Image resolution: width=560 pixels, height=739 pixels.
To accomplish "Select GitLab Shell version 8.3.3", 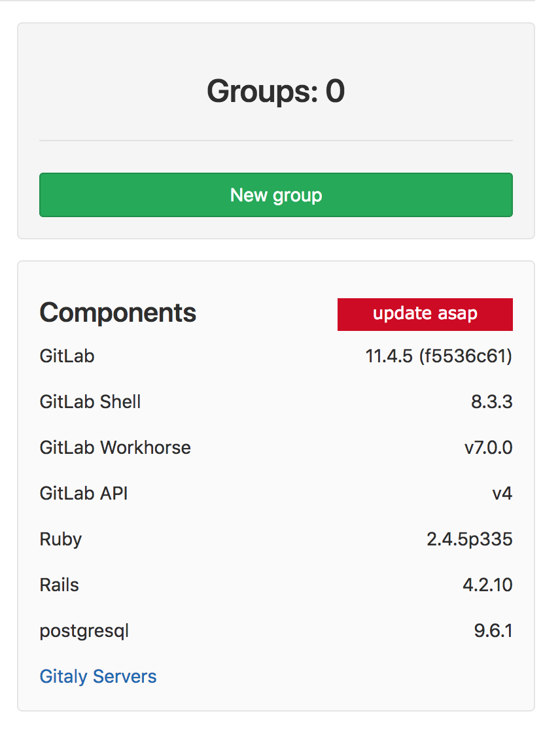I will coord(492,402).
